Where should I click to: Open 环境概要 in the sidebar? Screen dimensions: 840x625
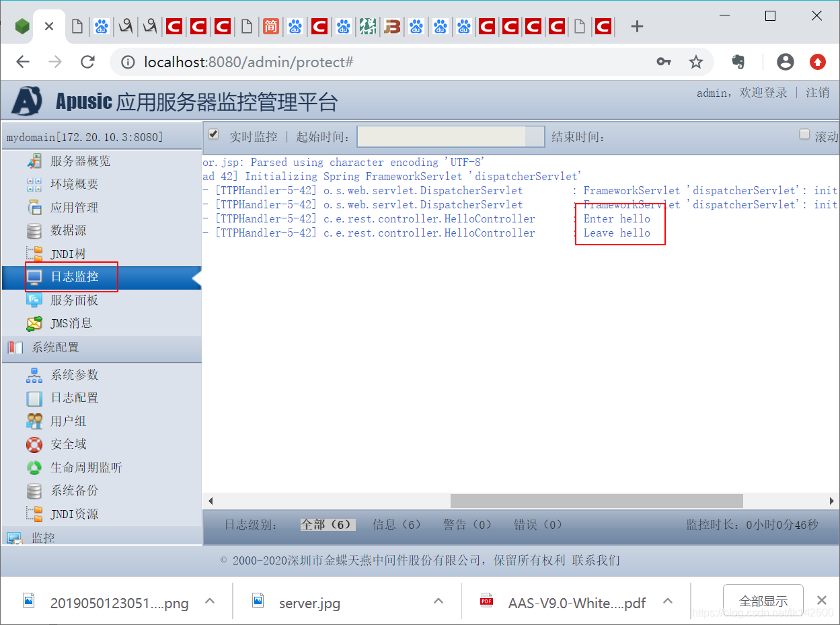tap(74, 184)
